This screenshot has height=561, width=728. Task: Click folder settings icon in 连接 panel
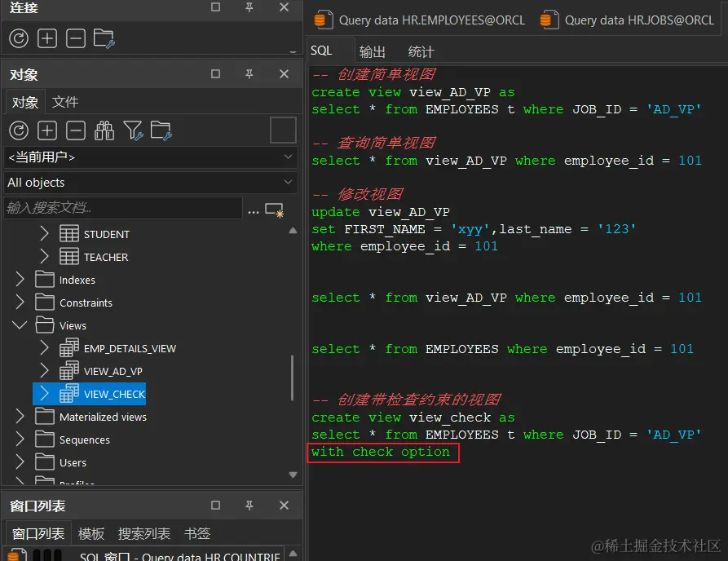104,38
